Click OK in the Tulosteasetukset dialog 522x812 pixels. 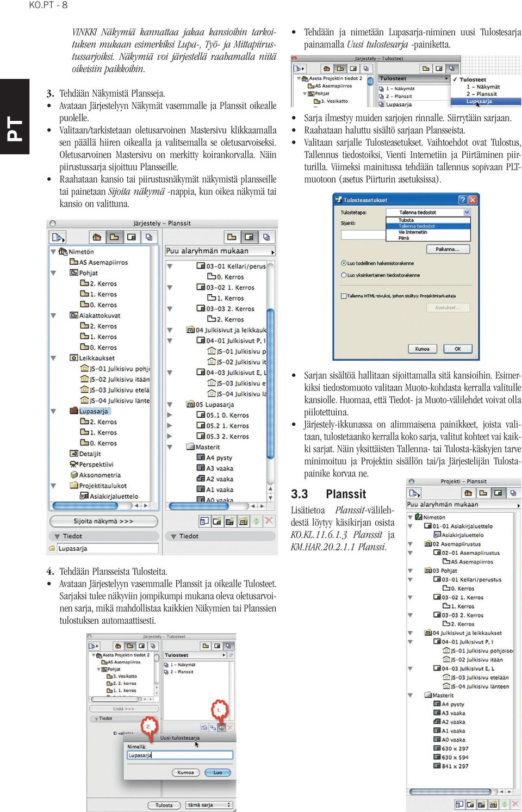coord(458,349)
